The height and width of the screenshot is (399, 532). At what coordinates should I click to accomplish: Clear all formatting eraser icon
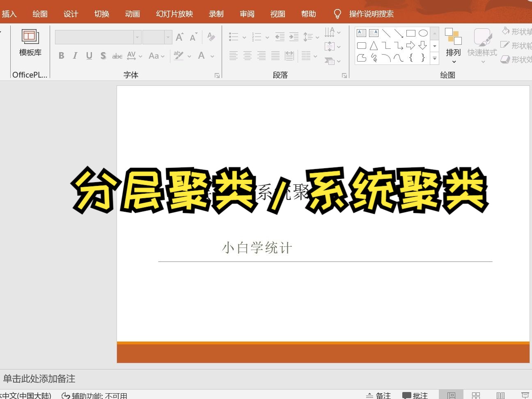(x=211, y=37)
